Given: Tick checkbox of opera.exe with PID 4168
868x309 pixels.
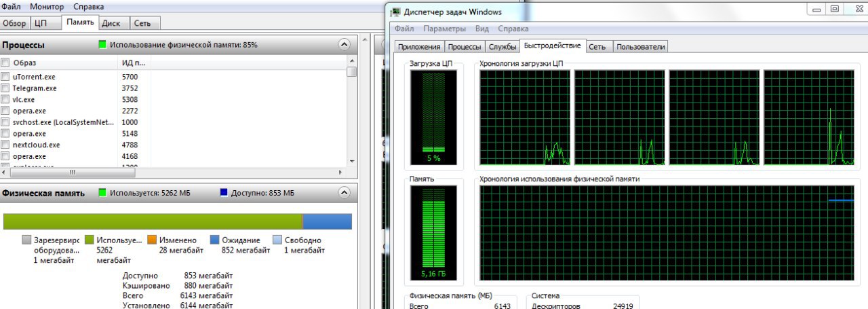Looking at the screenshot, I should click(5, 156).
